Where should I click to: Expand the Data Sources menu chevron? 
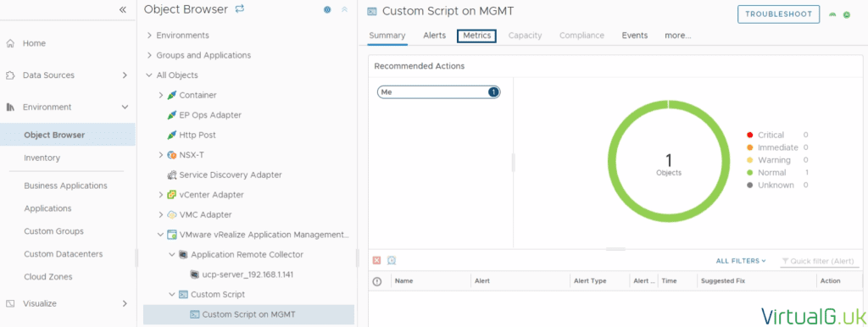[125, 75]
